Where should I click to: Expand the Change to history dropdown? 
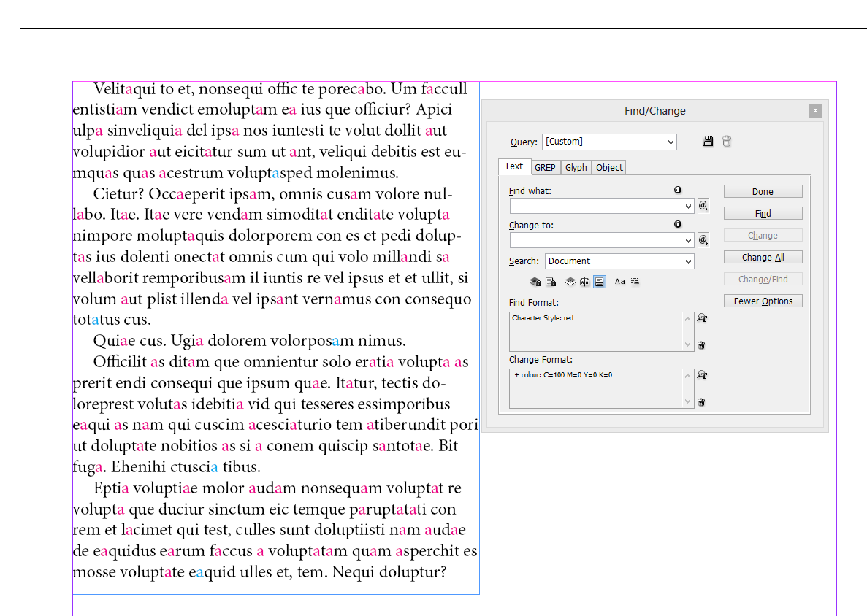pyautogui.click(x=688, y=240)
